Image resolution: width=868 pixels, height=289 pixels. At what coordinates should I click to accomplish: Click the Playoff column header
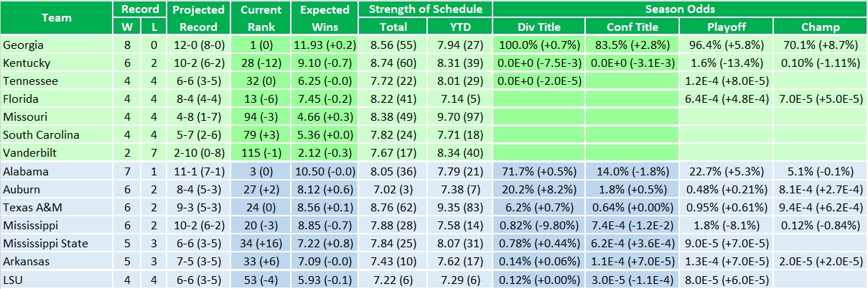[727, 27]
